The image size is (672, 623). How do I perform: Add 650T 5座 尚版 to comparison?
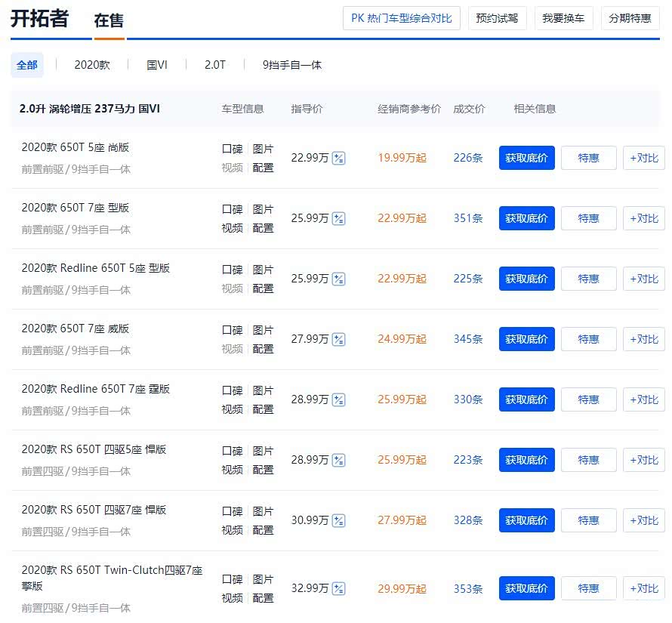click(644, 158)
